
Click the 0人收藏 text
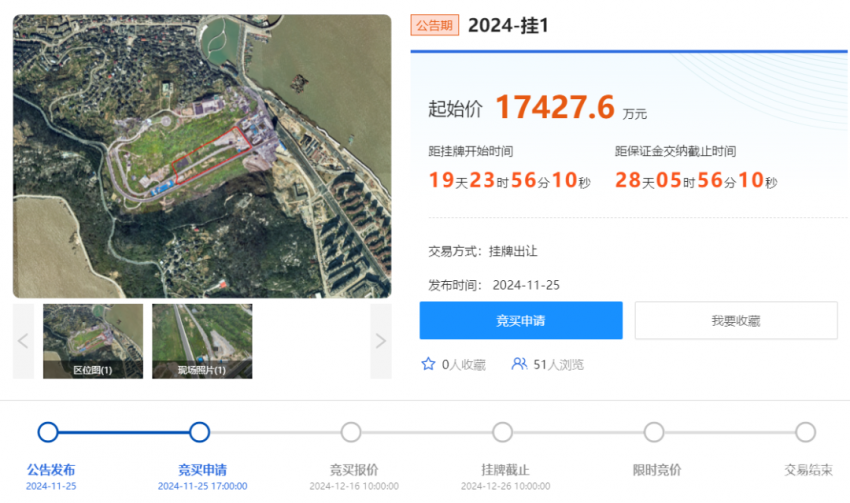tap(463, 365)
